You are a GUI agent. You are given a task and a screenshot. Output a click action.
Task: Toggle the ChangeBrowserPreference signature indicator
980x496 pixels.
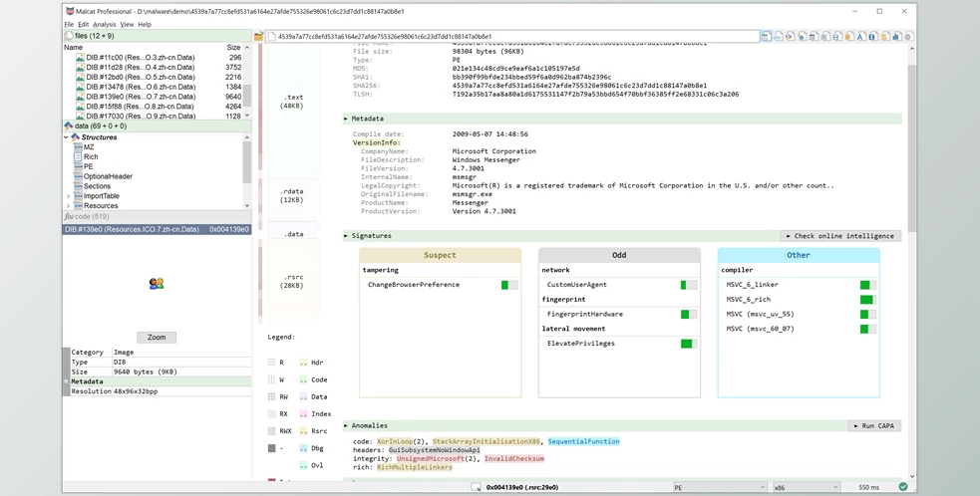point(508,285)
